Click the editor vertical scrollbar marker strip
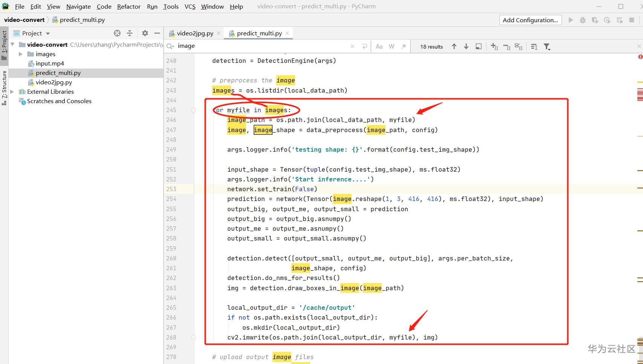Image resolution: width=643 pixels, height=364 pixels. (640, 209)
